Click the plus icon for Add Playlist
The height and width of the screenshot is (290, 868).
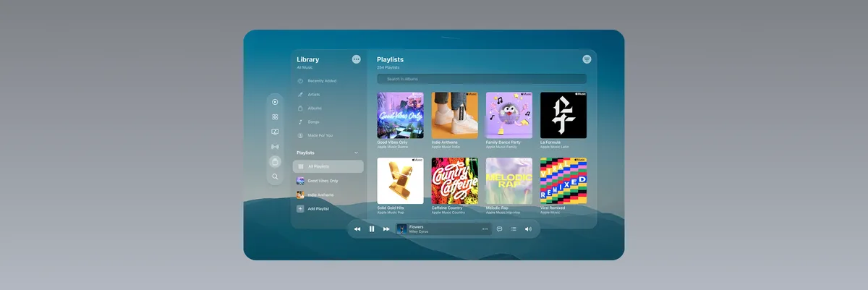tap(300, 208)
